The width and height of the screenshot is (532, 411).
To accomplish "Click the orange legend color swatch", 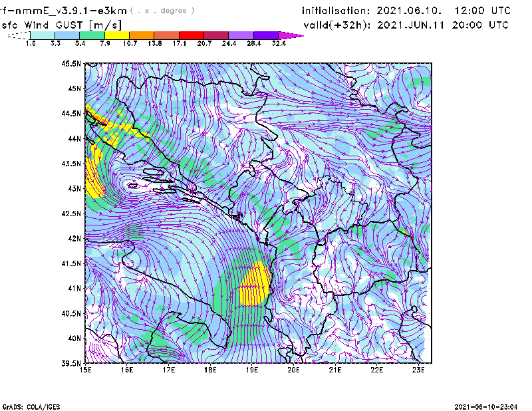I will (142, 35).
